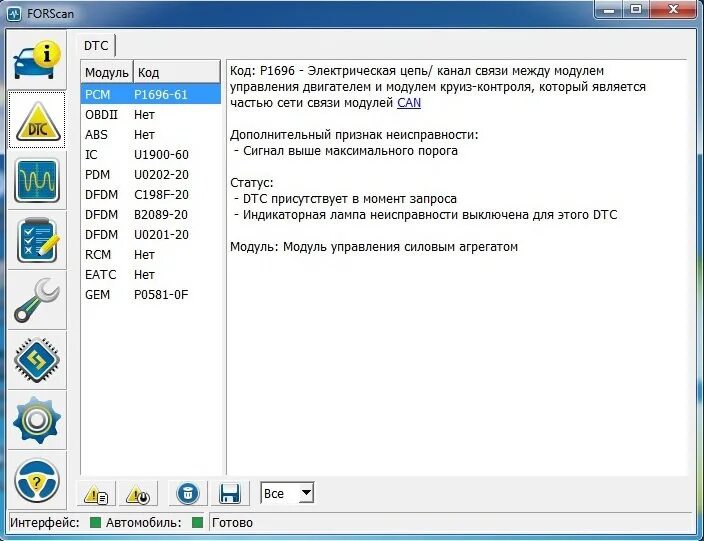Open the tests checklist section
Screen dimensions: 704x541
pyautogui.click(x=37, y=240)
